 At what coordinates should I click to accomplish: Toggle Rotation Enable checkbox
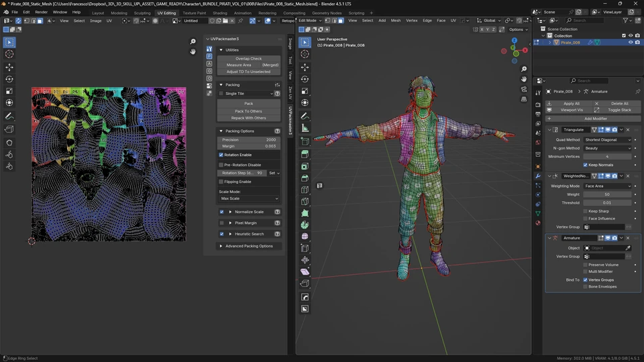[x=221, y=155]
